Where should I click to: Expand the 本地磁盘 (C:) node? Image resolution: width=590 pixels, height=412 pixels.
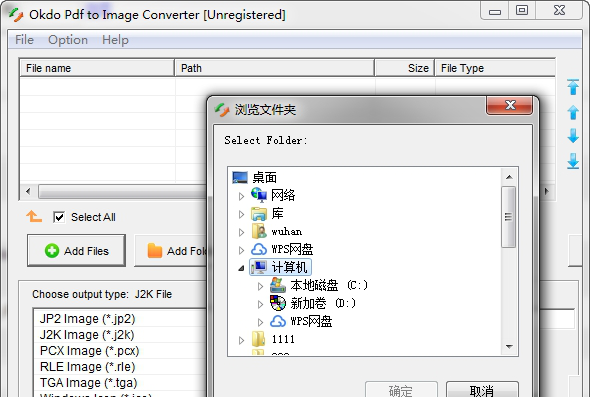[260, 286]
